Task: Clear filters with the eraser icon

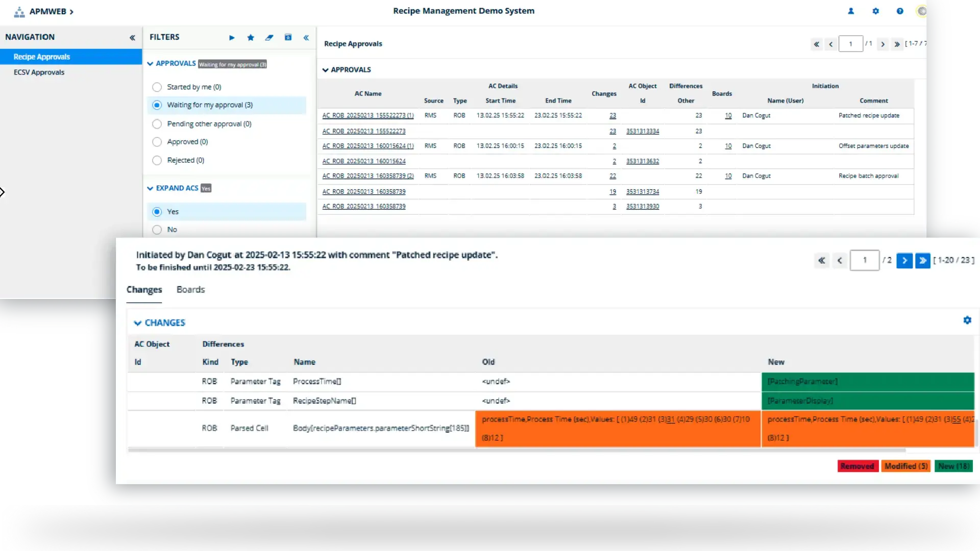Action: point(269,37)
